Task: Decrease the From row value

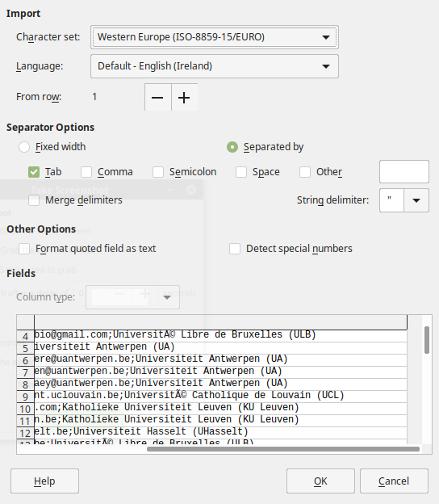Action: (157, 97)
